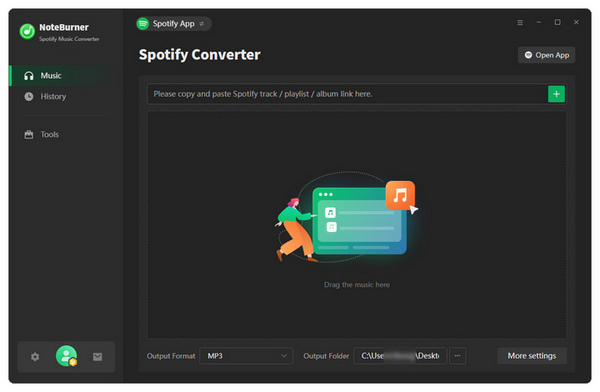Maximize the NoteBurner window
This screenshot has width=600, height=392.
coord(558,22)
